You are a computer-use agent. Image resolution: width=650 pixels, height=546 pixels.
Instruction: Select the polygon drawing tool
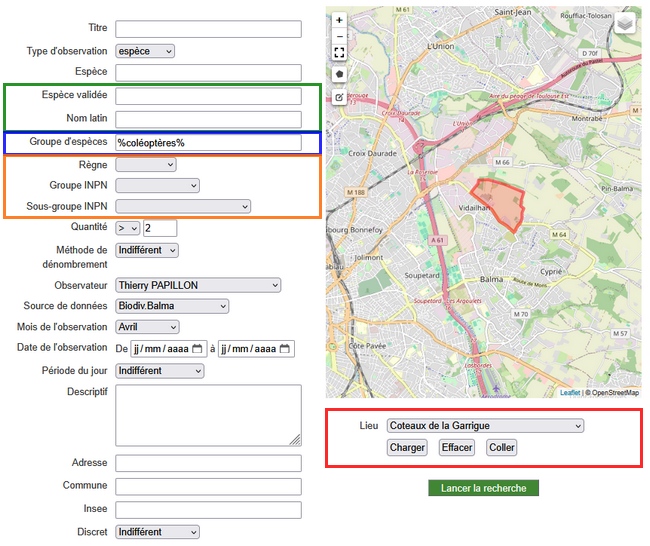click(339, 74)
